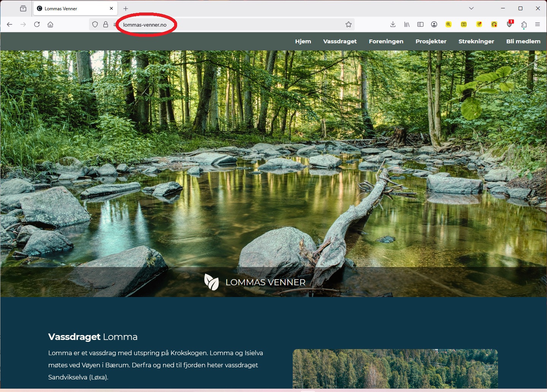
Task: Navigate to the Prosjekter page
Action: [431, 41]
